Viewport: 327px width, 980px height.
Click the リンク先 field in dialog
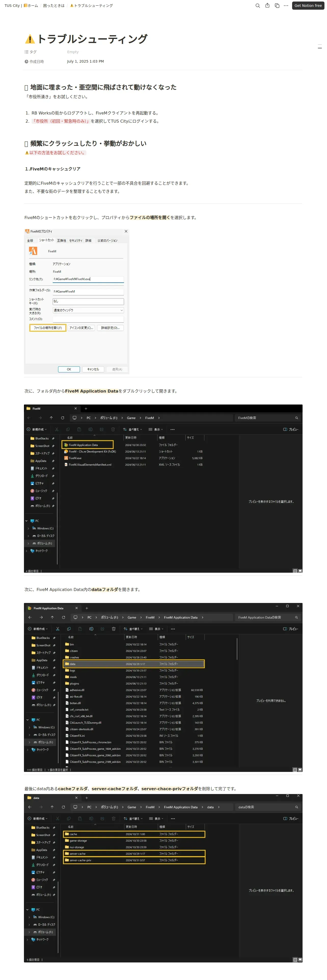[88, 279]
